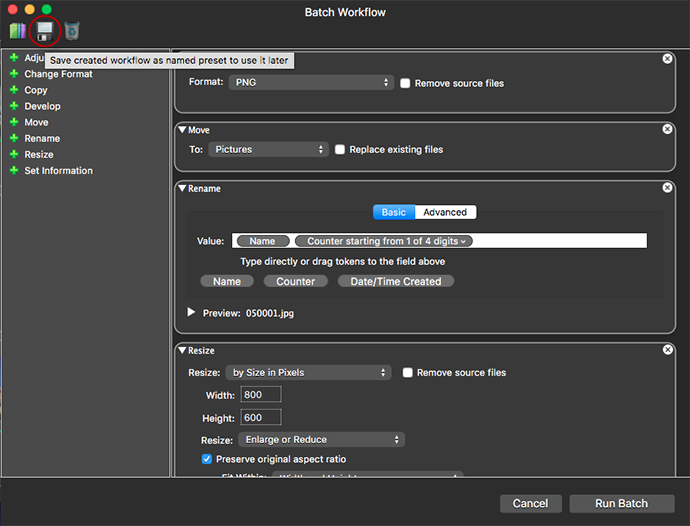Remove the Change Format step
Image resolution: width=690 pixels, height=526 pixels.
point(667,59)
